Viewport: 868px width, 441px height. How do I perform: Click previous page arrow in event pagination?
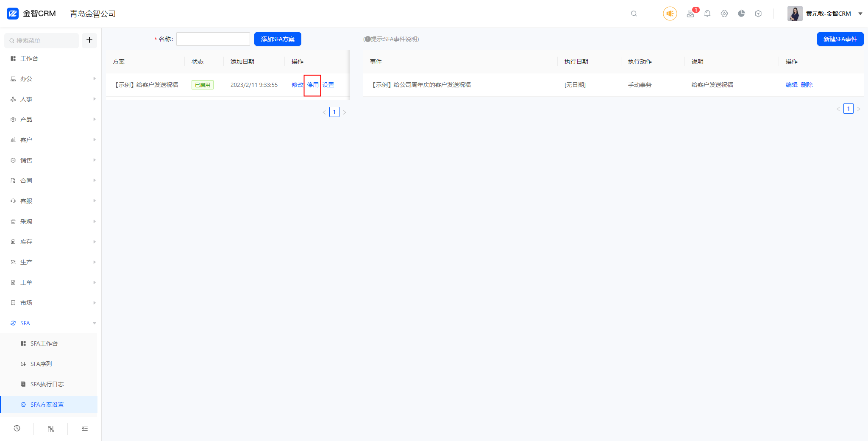click(x=838, y=109)
